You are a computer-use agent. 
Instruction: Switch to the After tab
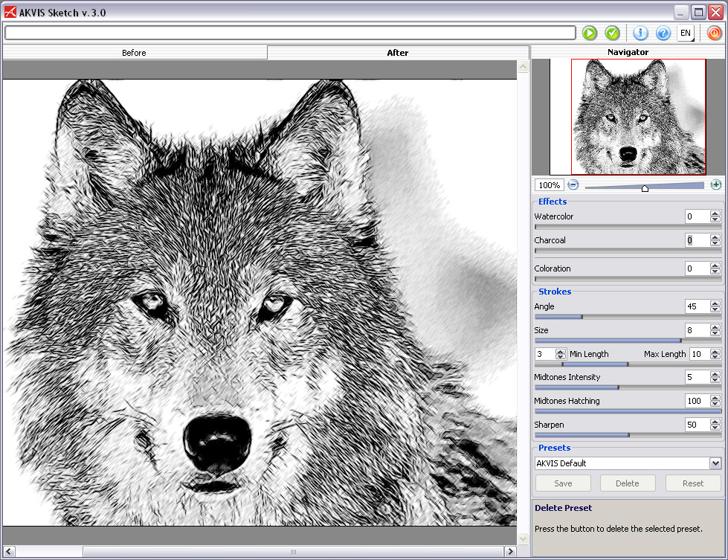click(x=398, y=53)
